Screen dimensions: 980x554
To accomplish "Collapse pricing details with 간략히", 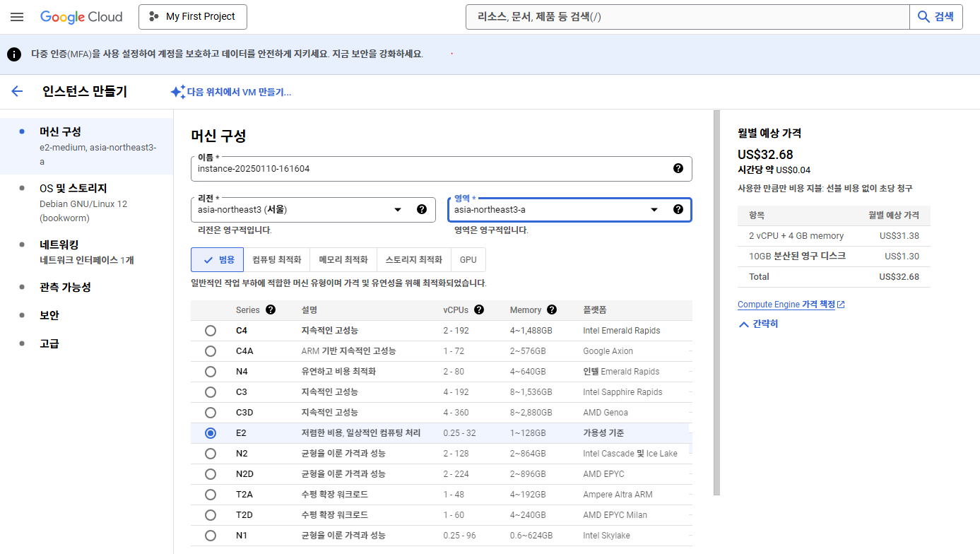I will click(x=758, y=324).
